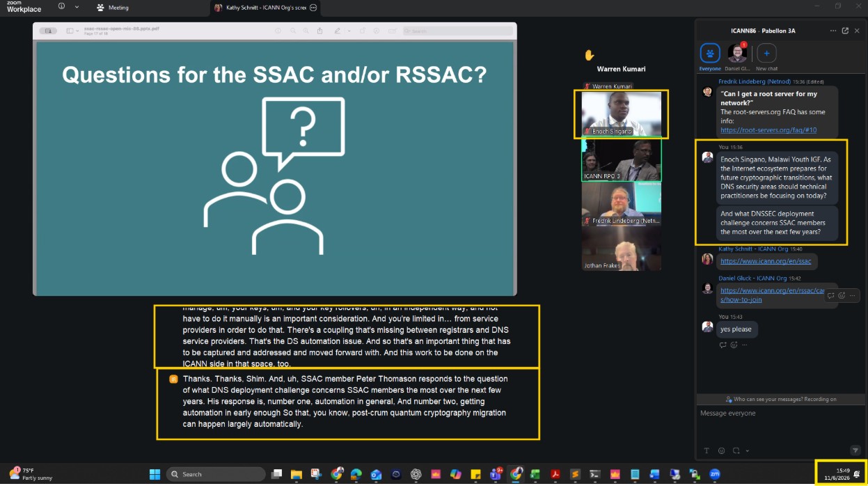Image resolution: width=868 pixels, height=486 pixels.
Task: Open the icann.org/en/ssac link
Action: [766, 261]
